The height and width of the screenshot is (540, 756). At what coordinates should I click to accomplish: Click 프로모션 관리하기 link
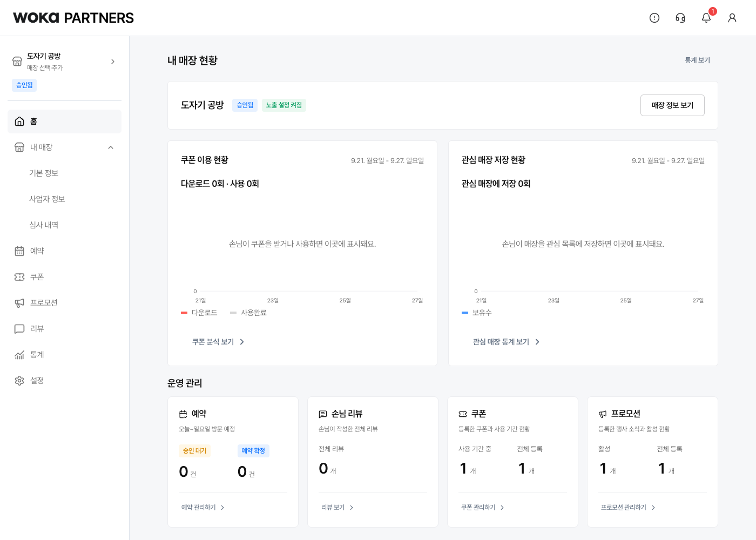tap(627, 508)
